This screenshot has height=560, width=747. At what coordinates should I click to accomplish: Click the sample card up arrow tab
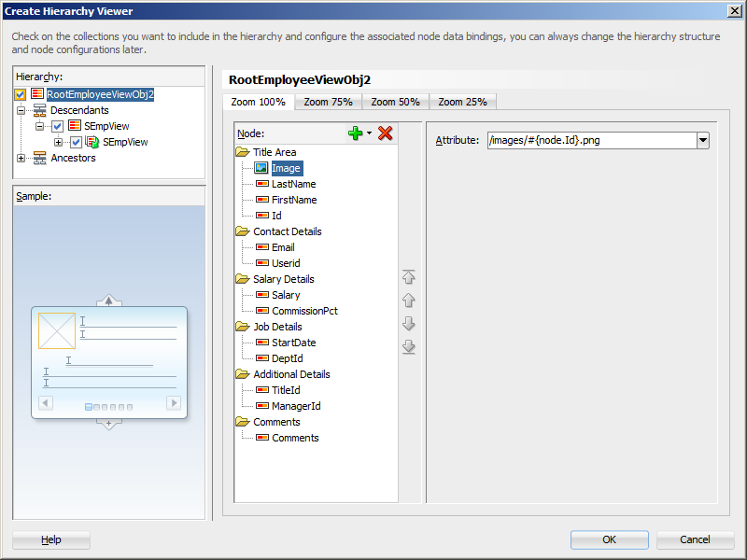point(108,301)
